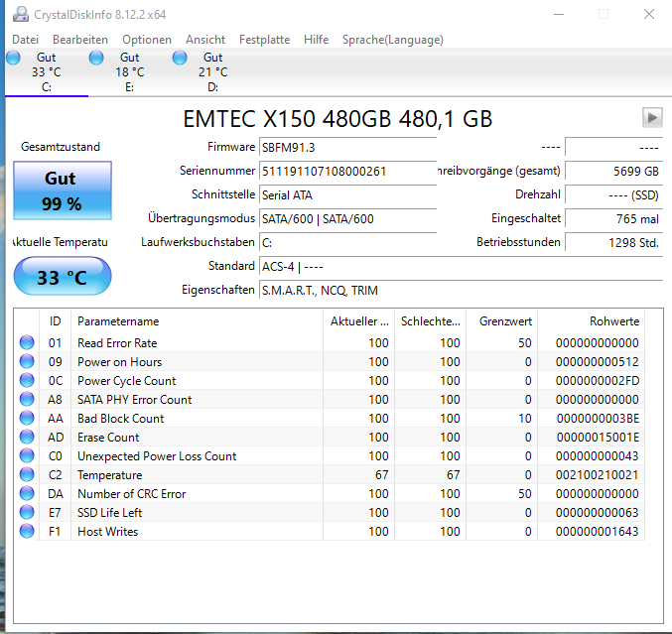Open the Hilfe menu
The height and width of the screenshot is (634, 672).
(x=316, y=40)
